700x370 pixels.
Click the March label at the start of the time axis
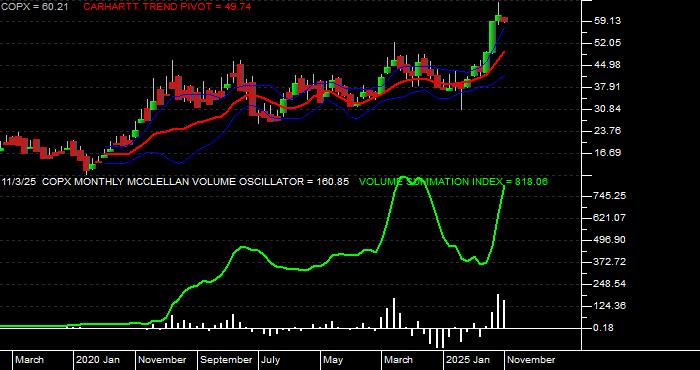[x=29, y=360]
